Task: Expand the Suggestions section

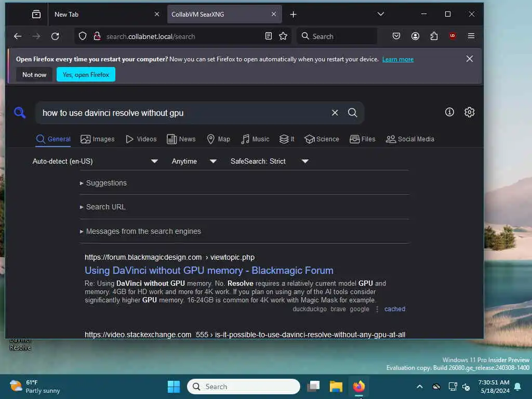Action: coord(103,183)
